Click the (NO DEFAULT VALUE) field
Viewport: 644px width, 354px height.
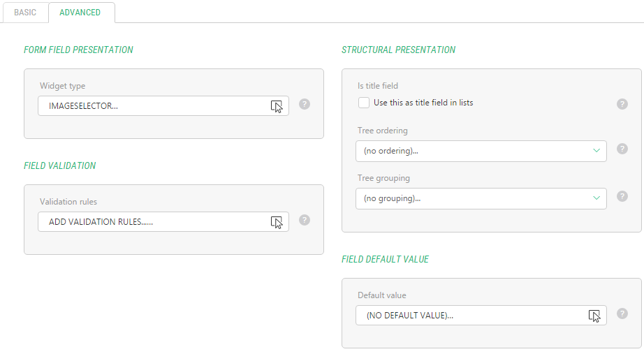pos(471,316)
